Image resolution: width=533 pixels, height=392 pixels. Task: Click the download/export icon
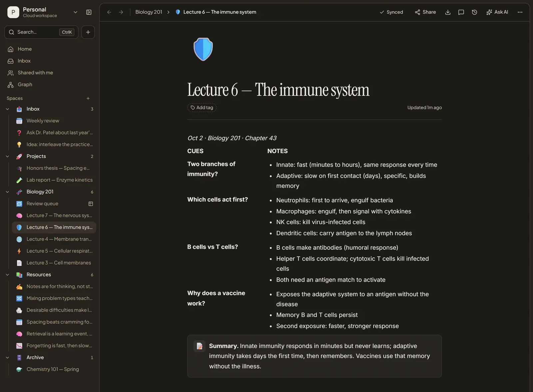coord(448,12)
